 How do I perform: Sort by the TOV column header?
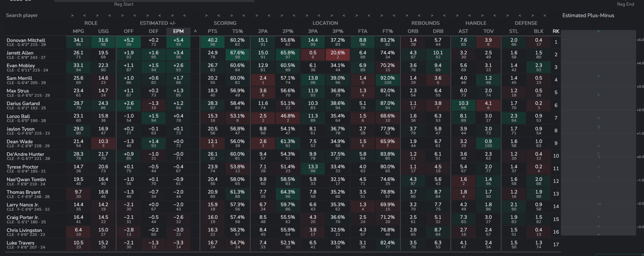point(488,31)
